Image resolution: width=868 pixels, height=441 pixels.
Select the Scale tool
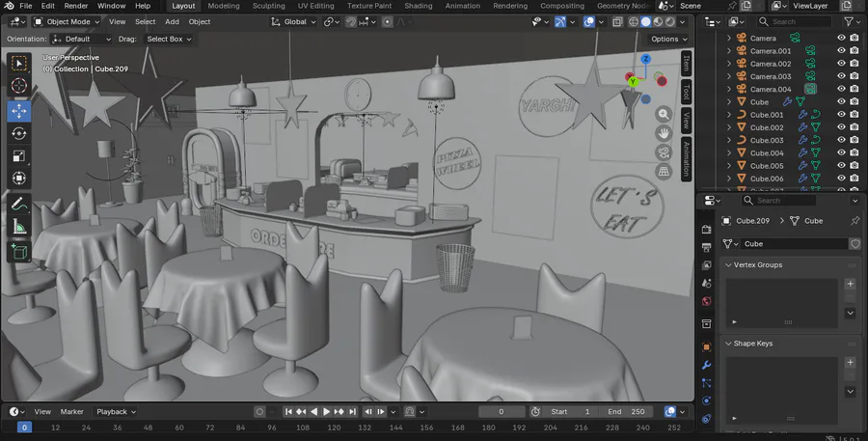19,155
